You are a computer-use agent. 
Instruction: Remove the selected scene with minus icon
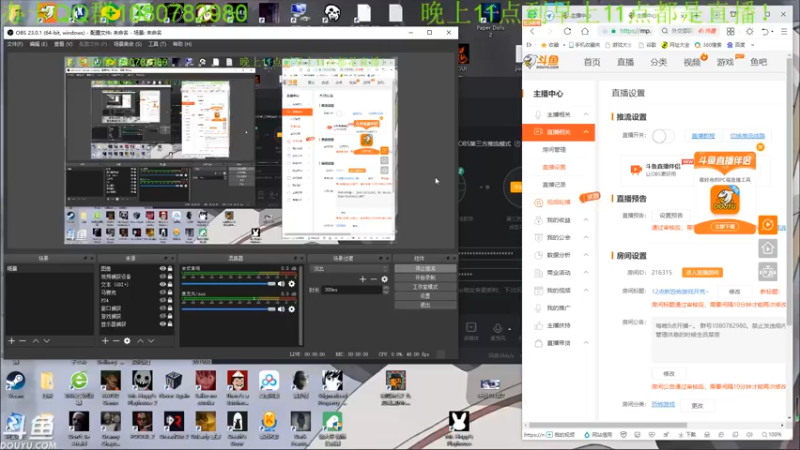22,340
